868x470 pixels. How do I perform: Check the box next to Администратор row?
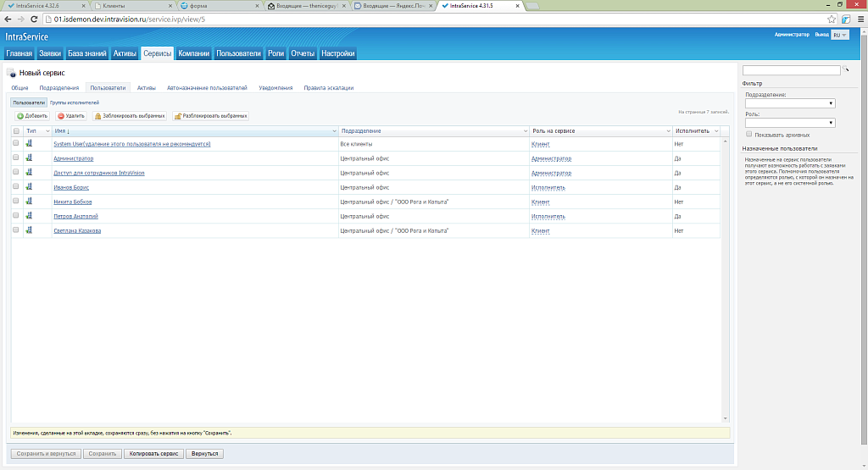[x=16, y=158]
